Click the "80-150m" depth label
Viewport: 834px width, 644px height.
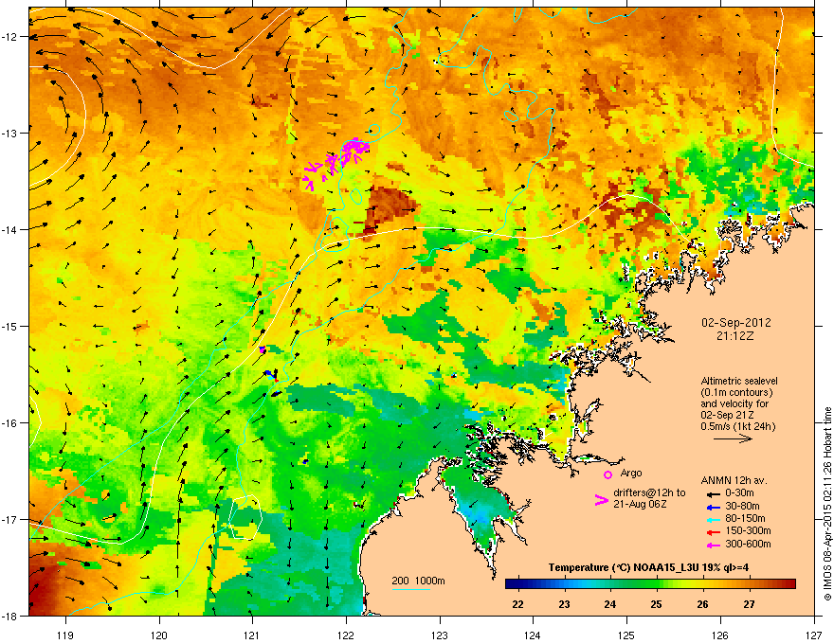tap(745, 519)
